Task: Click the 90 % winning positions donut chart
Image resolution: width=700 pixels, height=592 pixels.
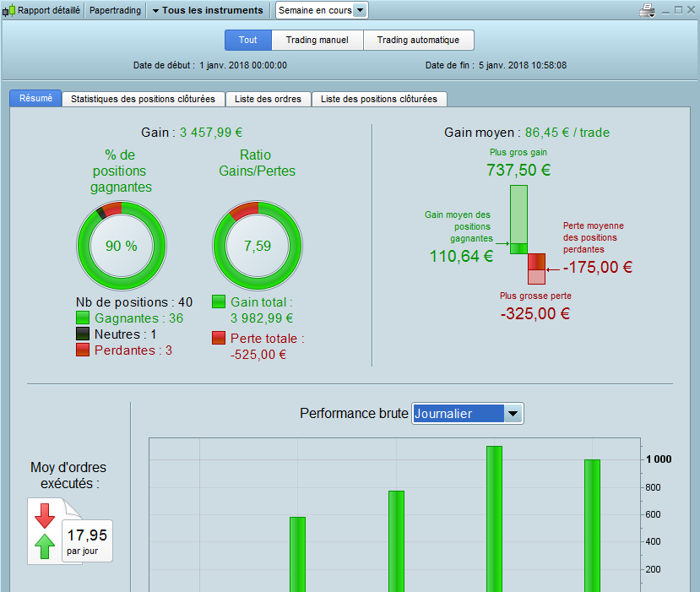Action: pos(122,246)
